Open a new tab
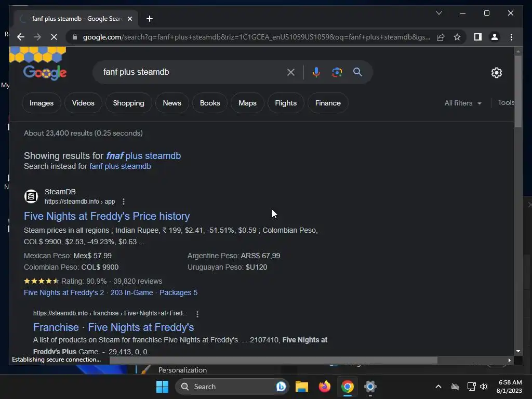The image size is (532, 399). coord(150,19)
